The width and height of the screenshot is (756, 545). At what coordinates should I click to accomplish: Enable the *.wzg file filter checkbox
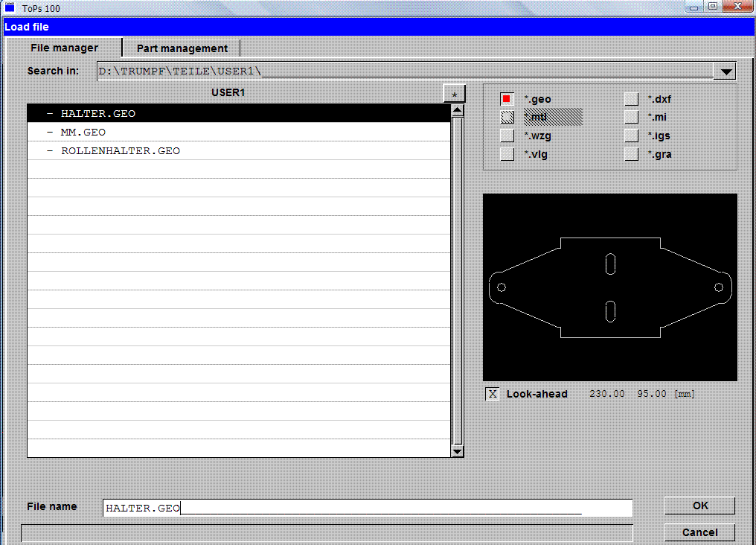point(507,136)
